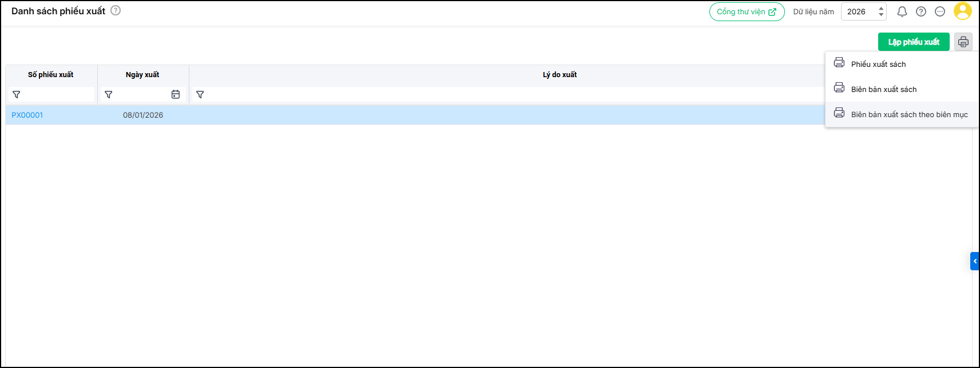Open the notification bell
This screenshot has height=368, width=980.
[902, 11]
